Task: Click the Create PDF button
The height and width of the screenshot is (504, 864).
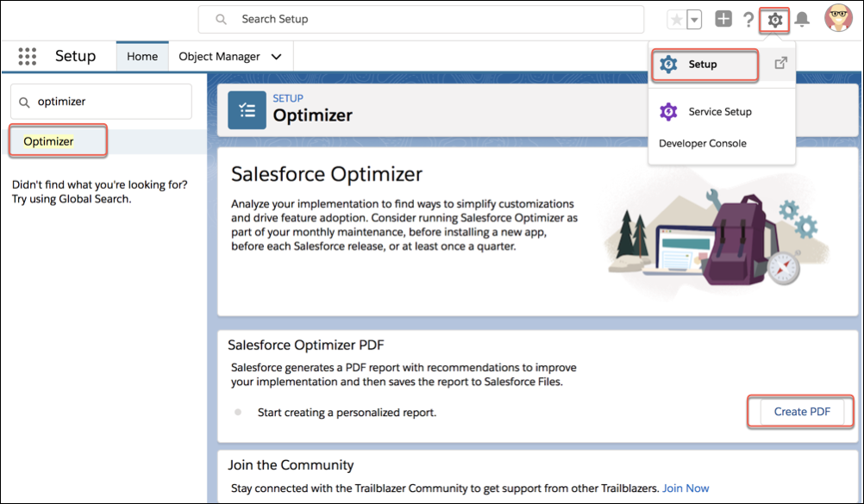Action: coord(802,412)
